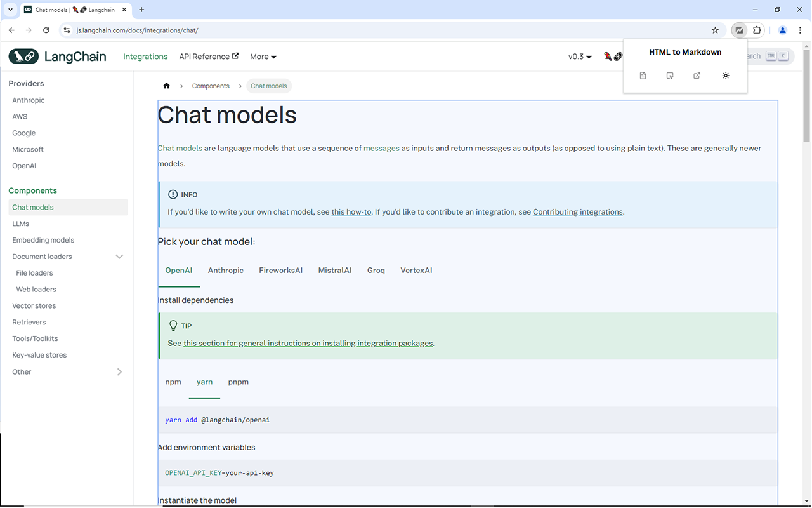Open the v0.3 version dropdown
The image size is (812, 508).
click(x=579, y=57)
